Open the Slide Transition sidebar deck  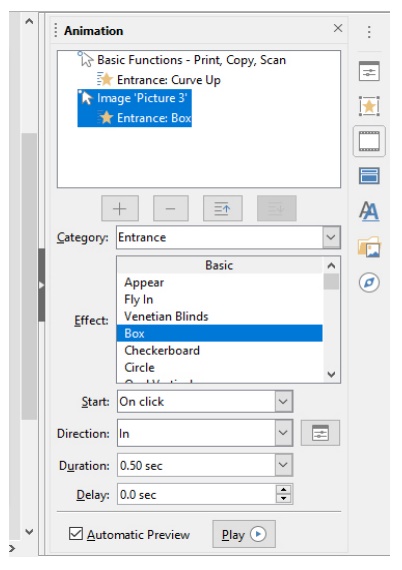click(369, 141)
